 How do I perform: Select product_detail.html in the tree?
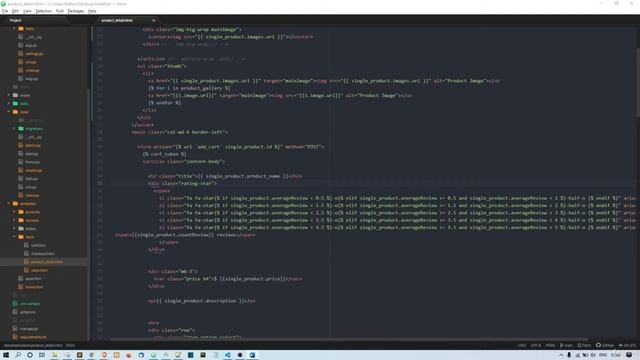(47, 262)
